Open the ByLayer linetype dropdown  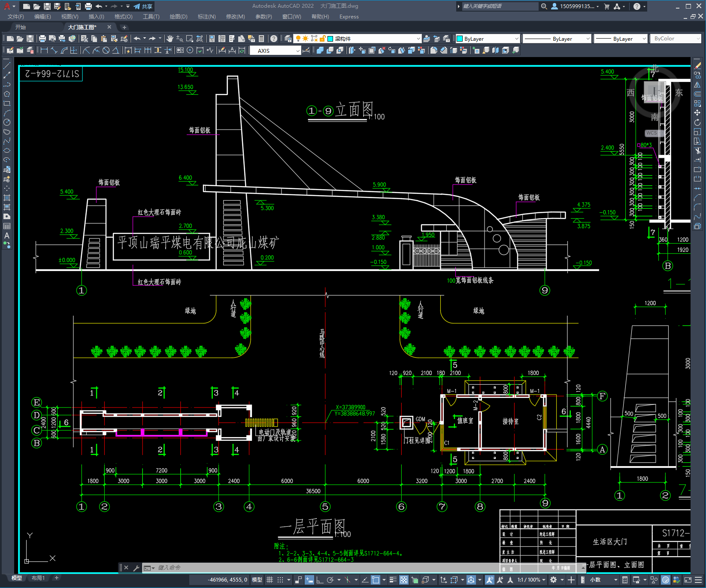[588, 39]
